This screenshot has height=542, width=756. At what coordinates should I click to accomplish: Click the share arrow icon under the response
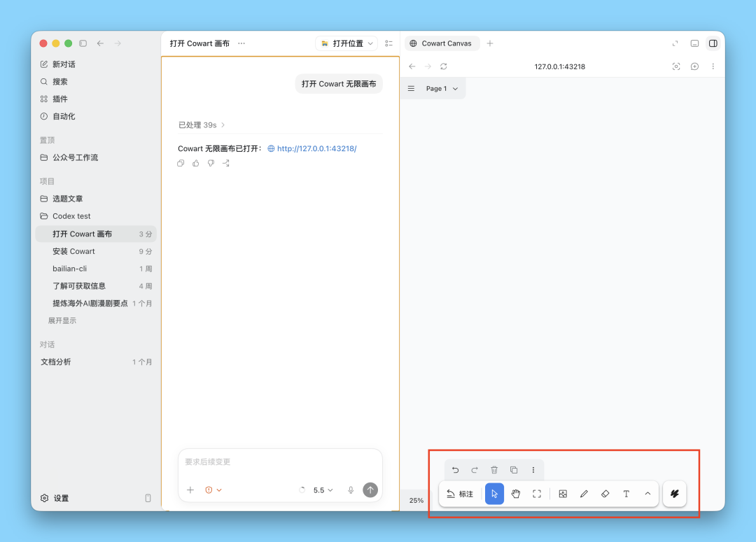click(x=225, y=164)
